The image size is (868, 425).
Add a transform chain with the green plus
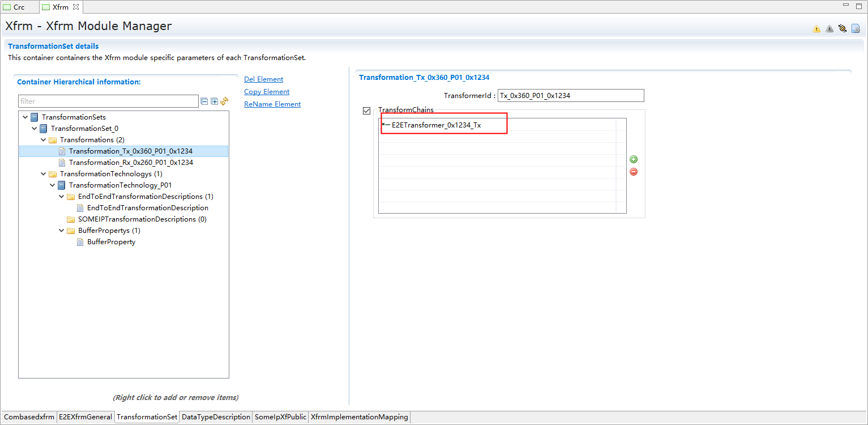634,159
